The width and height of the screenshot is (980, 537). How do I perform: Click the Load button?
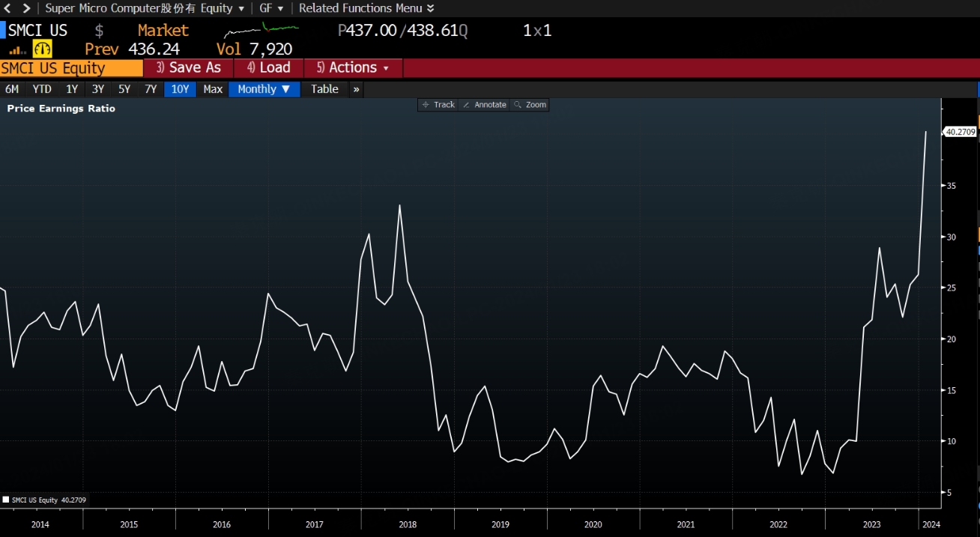[x=269, y=67]
